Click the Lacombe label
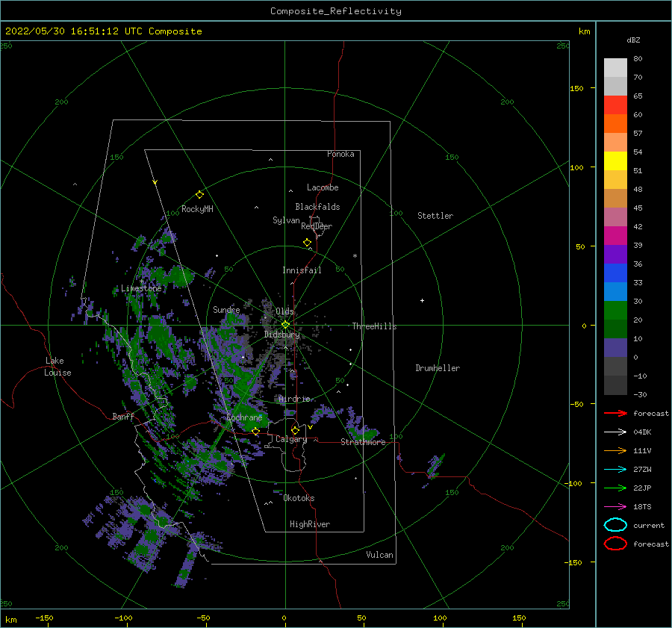Viewport: 672px width, 628px height. click(x=323, y=187)
